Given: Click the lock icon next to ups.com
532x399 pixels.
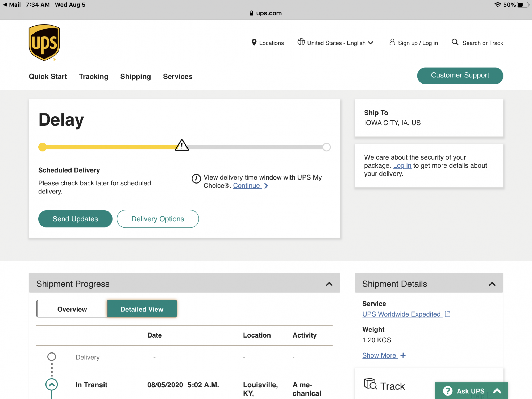Looking at the screenshot, I should (x=252, y=13).
